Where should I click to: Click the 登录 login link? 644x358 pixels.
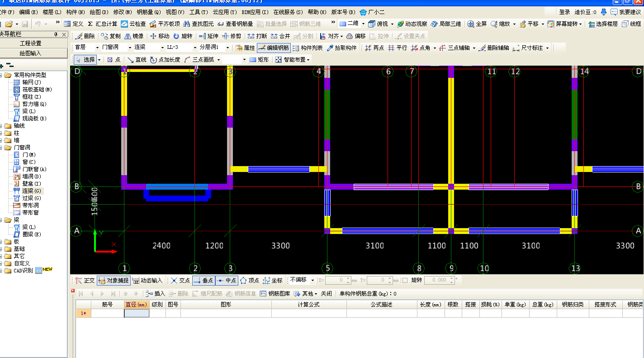point(564,12)
